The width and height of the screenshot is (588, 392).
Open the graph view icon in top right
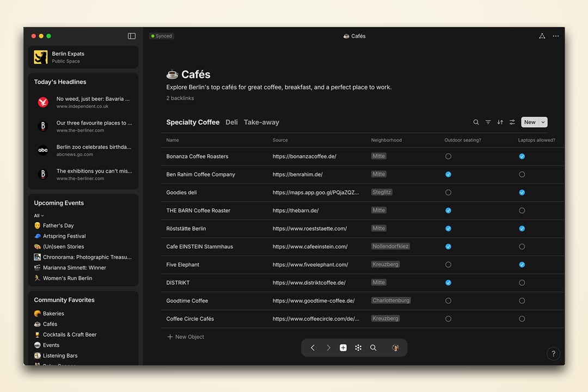542,36
